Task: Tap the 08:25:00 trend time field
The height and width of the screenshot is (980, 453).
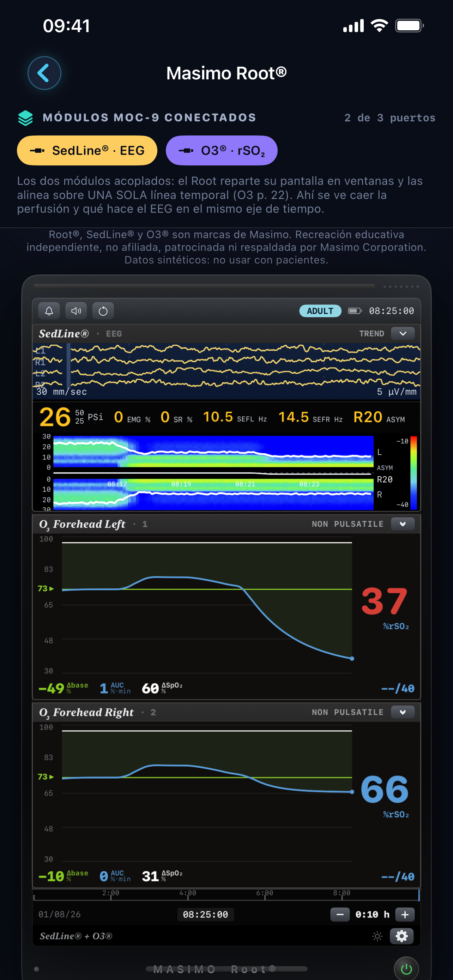Action: 205,915
